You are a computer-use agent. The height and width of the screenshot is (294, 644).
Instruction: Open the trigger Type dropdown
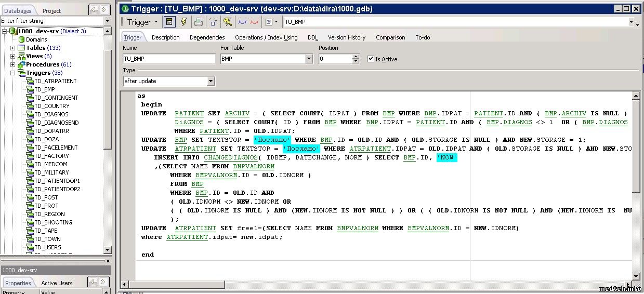pos(211,81)
